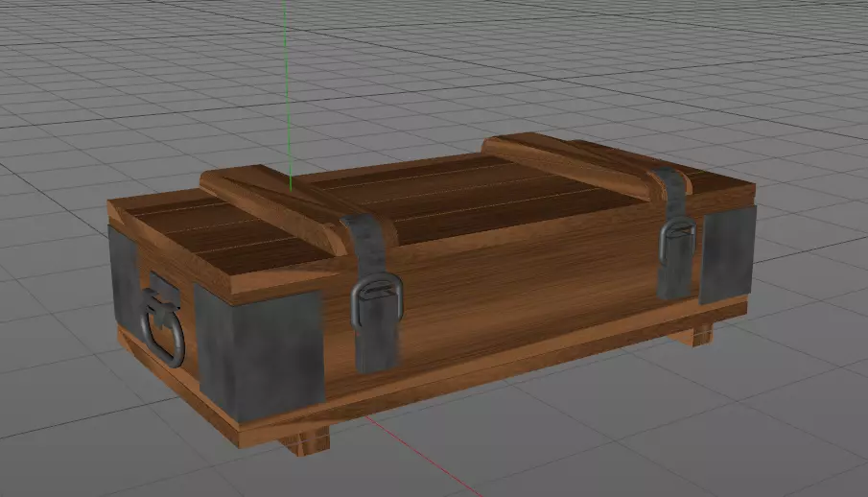Image resolution: width=868 pixels, height=497 pixels.
Task: Select the metal latch nearest the ring handle
Action: pos(375,295)
